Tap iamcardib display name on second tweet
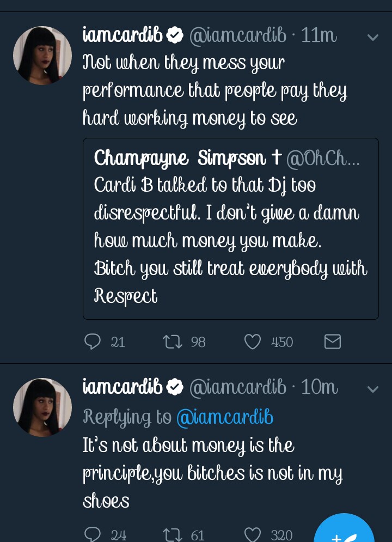This screenshot has height=542, width=392. (122, 387)
